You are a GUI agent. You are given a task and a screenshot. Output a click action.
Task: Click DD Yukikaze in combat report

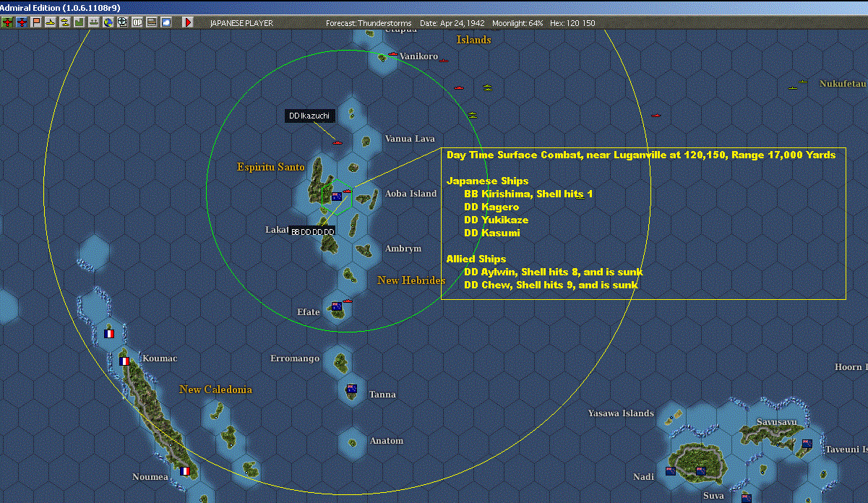(496, 220)
